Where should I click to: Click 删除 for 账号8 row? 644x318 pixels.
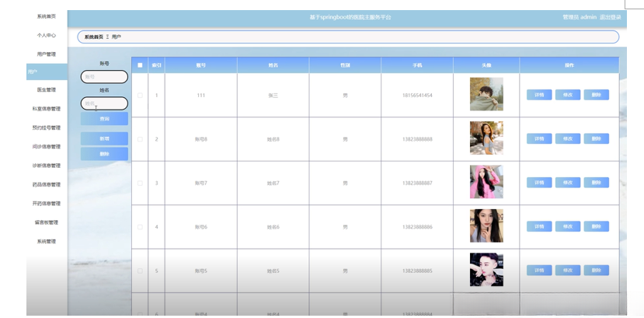pyautogui.click(x=597, y=138)
